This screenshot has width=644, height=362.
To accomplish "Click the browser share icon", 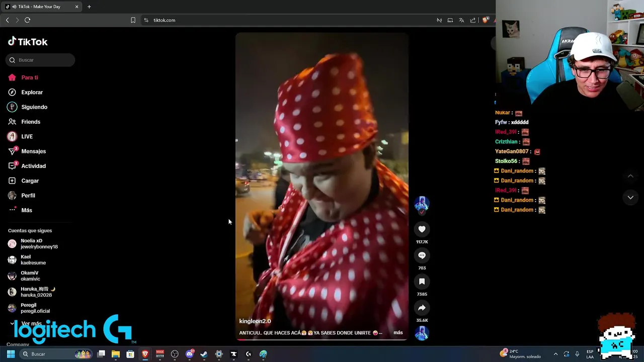I will tap(473, 20).
